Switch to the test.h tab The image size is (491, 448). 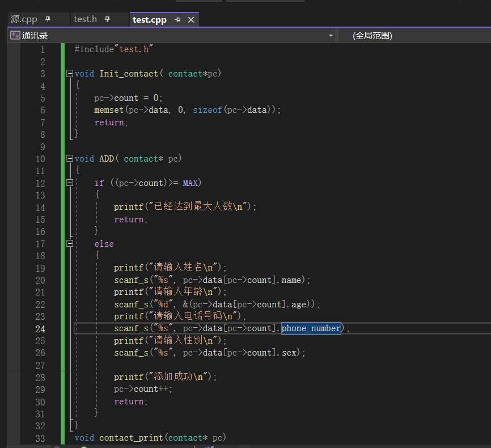pyautogui.click(x=85, y=19)
